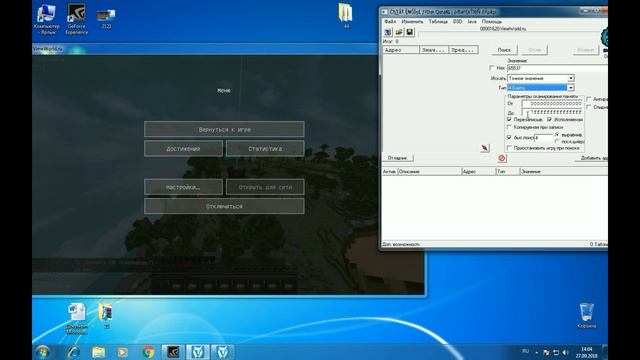This screenshot has height=360, width=640.
Task: Click the Доп. возможности status bar text
Action: tap(401, 244)
